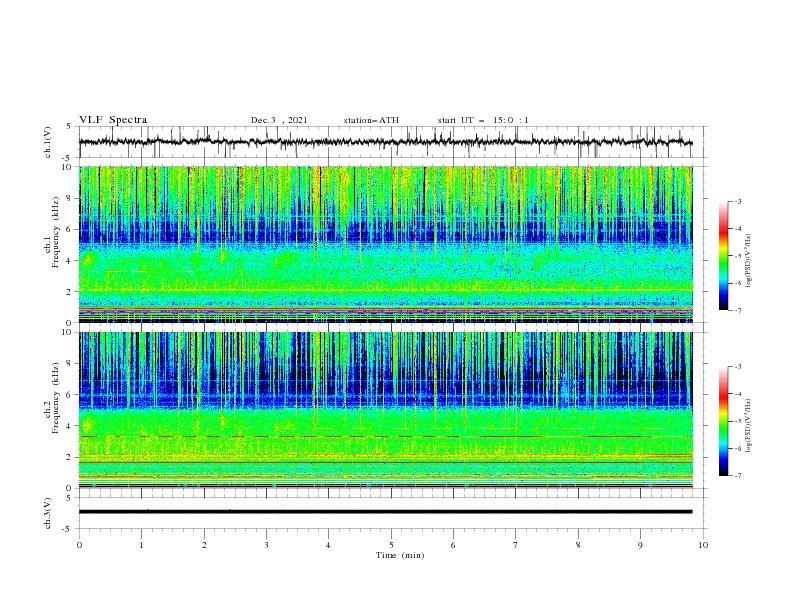792x612 pixels.
Task: Click the "10" tick on the time axis
Action: click(703, 545)
